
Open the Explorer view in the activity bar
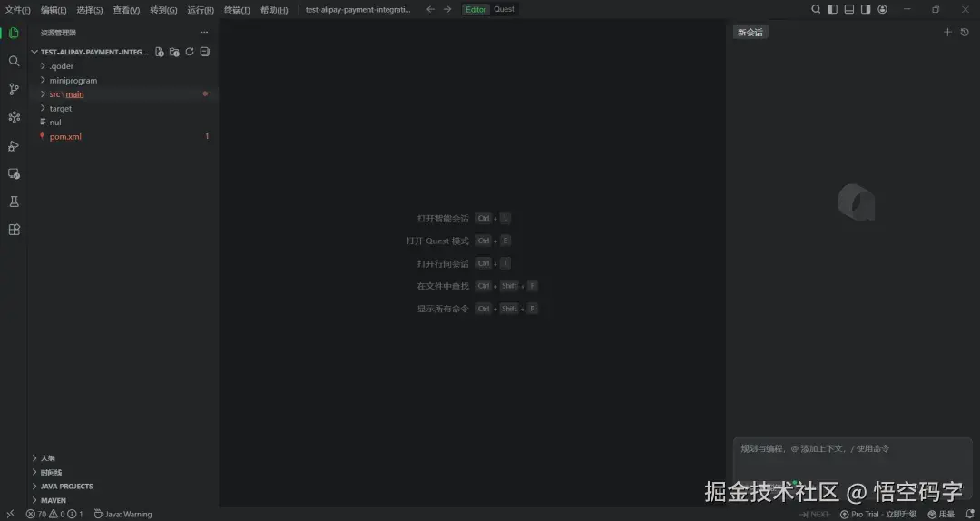(x=14, y=33)
